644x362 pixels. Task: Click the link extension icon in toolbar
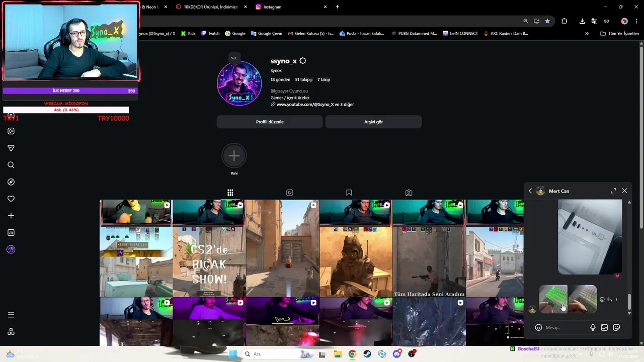pyautogui.click(x=606, y=21)
